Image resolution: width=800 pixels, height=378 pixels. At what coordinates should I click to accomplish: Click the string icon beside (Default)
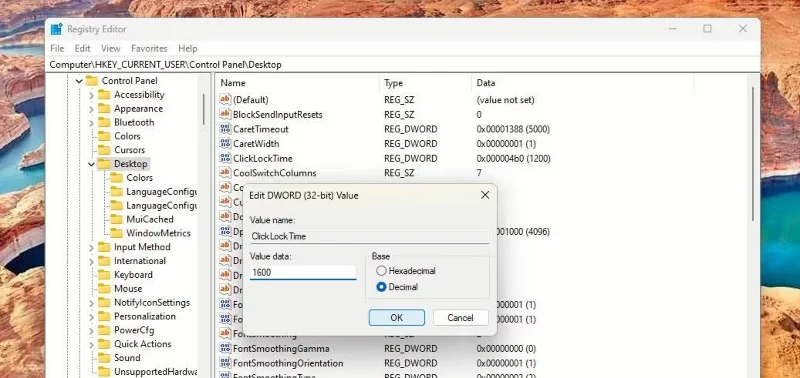point(225,99)
